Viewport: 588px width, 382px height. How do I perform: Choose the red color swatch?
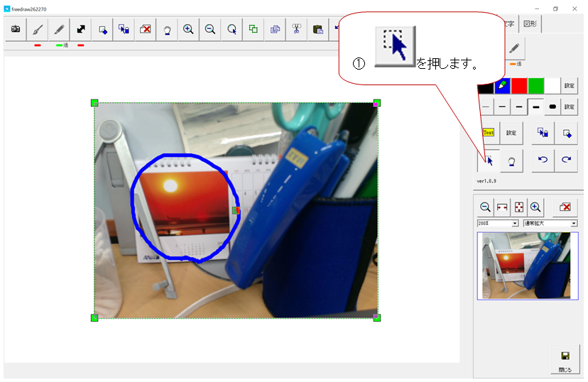(519, 86)
